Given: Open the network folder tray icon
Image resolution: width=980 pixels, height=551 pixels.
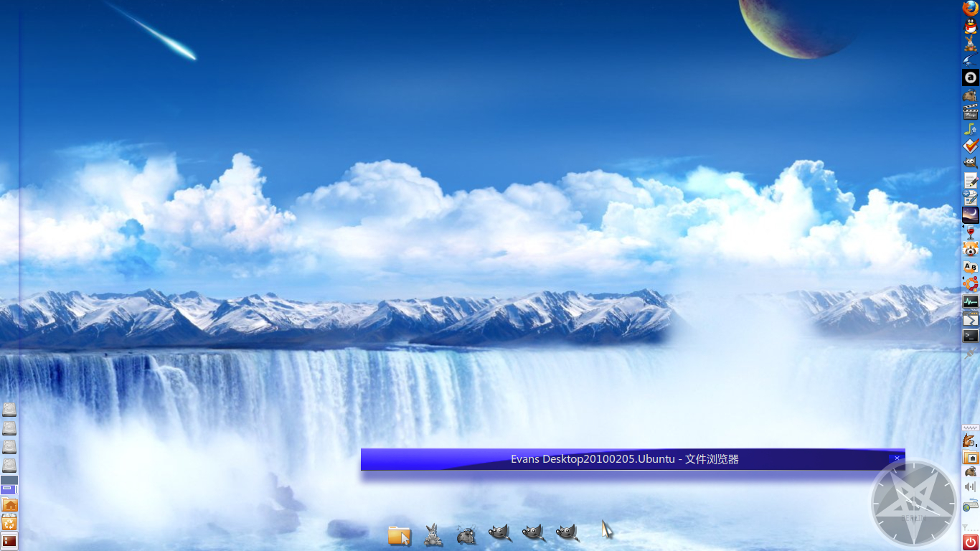Looking at the screenshot, I should (x=971, y=457).
